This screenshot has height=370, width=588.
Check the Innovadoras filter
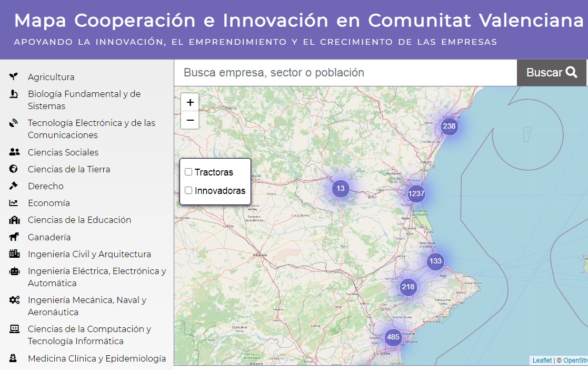[x=188, y=190]
